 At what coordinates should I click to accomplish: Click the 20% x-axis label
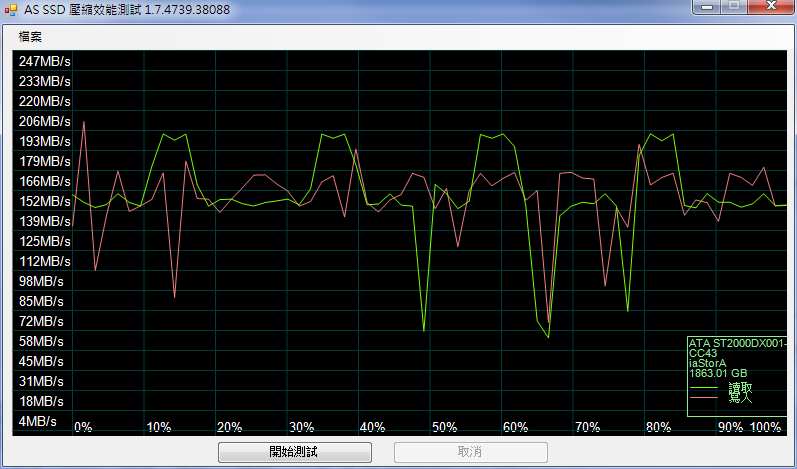[x=229, y=427]
